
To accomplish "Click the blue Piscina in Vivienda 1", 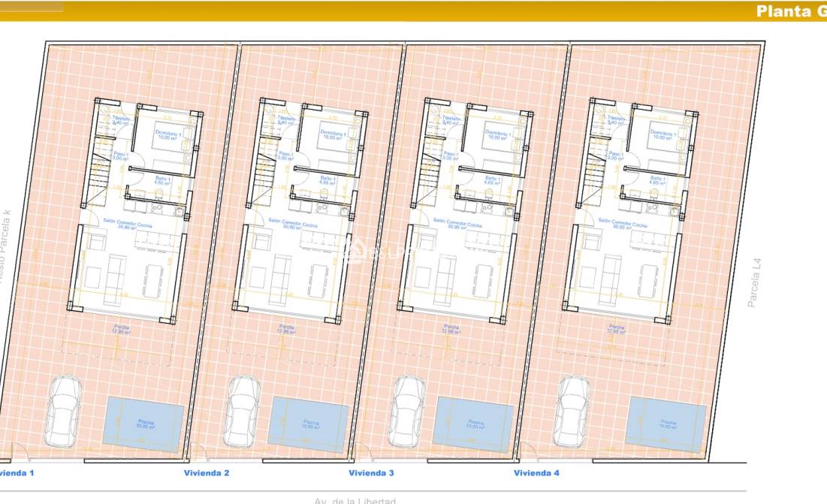I will coord(144,424).
